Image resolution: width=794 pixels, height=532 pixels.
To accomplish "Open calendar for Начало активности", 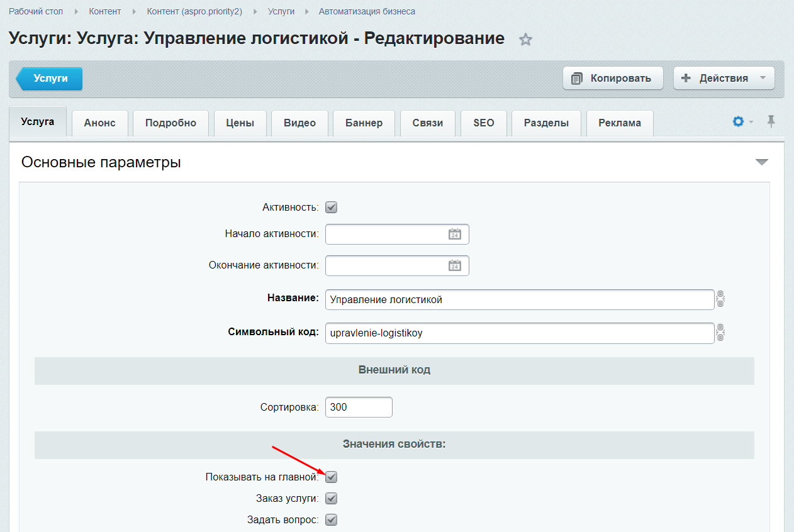I will pyautogui.click(x=454, y=234).
